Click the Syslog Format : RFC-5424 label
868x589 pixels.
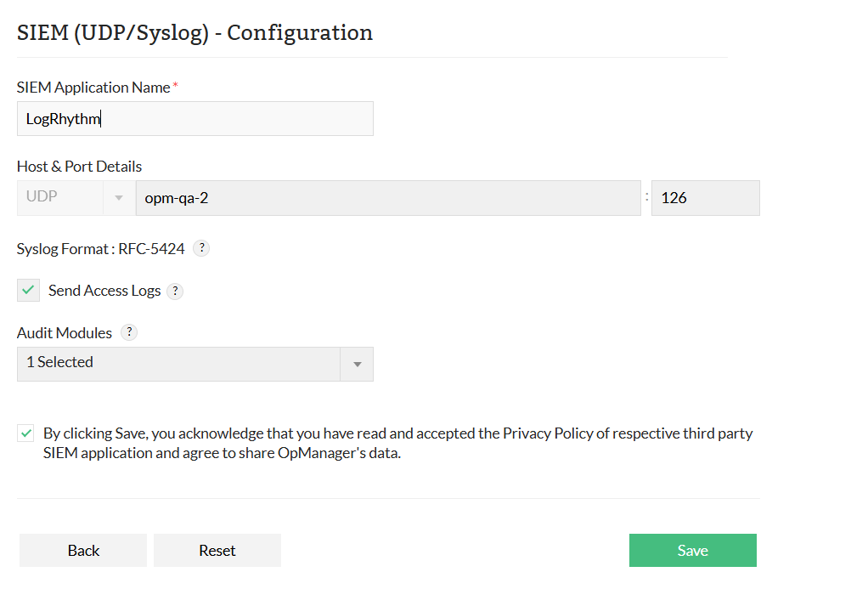(100, 247)
